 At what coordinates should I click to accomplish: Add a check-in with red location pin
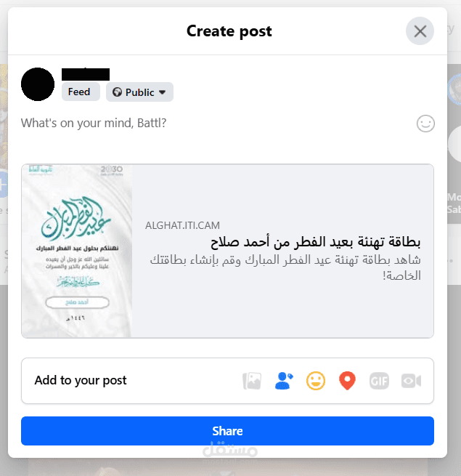tap(347, 381)
